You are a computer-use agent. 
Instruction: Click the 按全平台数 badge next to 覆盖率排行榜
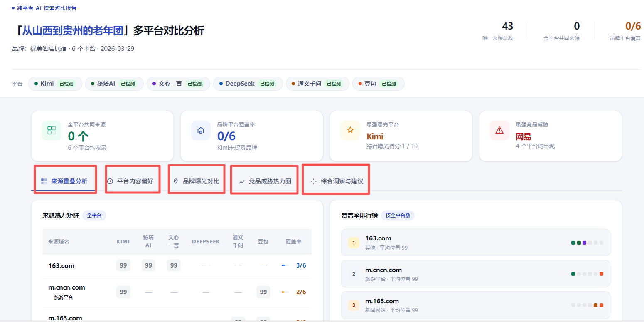(398, 215)
